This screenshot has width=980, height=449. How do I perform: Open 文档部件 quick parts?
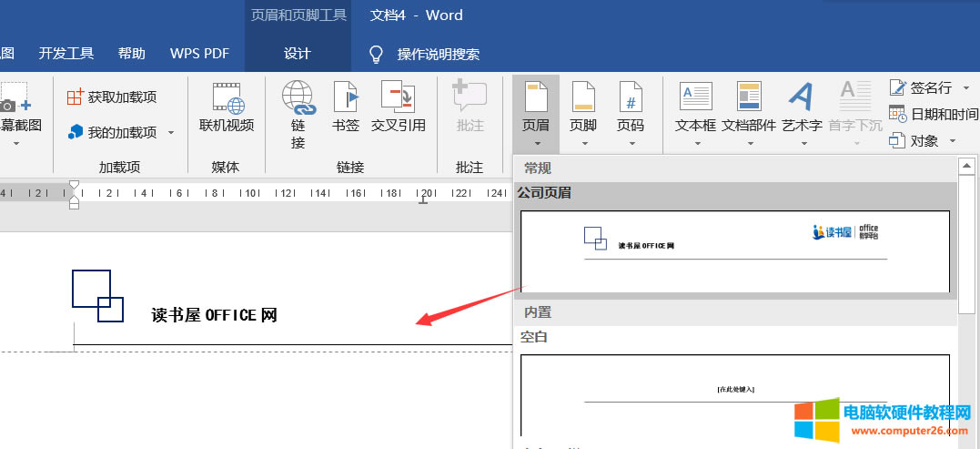749,107
